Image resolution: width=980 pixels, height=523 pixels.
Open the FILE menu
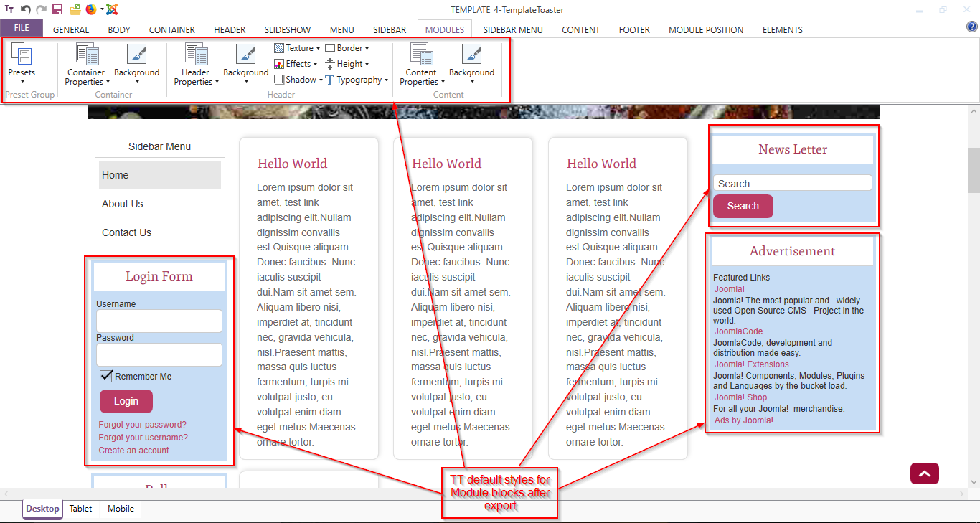(22, 28)
